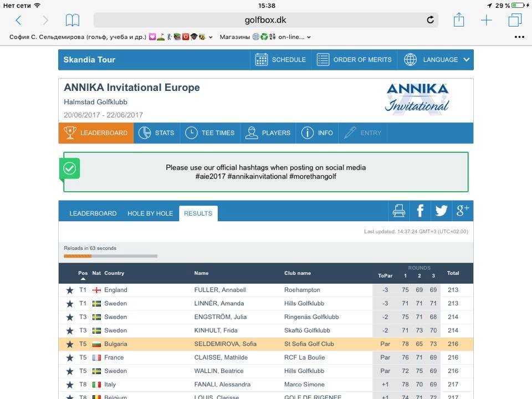Toggle favorite star for WALLIN, Beatrice
The width and height of the screenshot is (532, 399).
point(70,371)
